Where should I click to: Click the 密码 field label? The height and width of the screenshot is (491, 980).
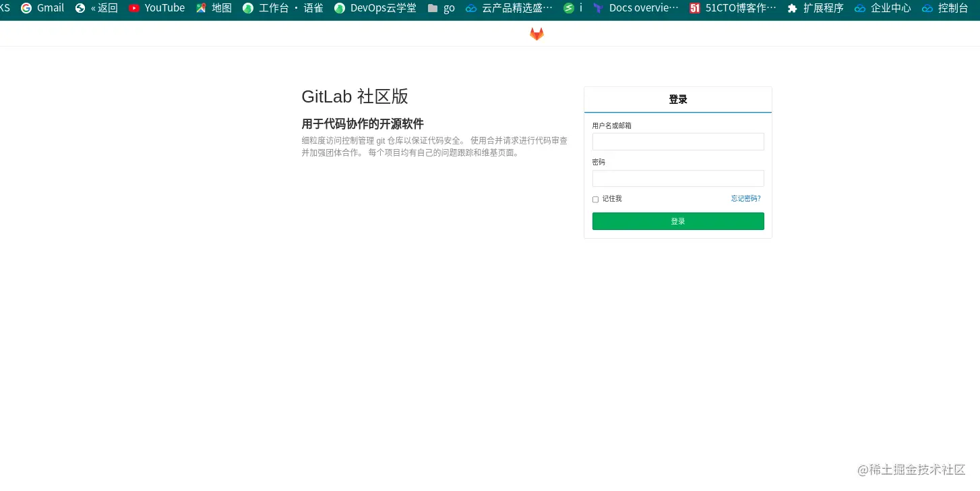599,162
